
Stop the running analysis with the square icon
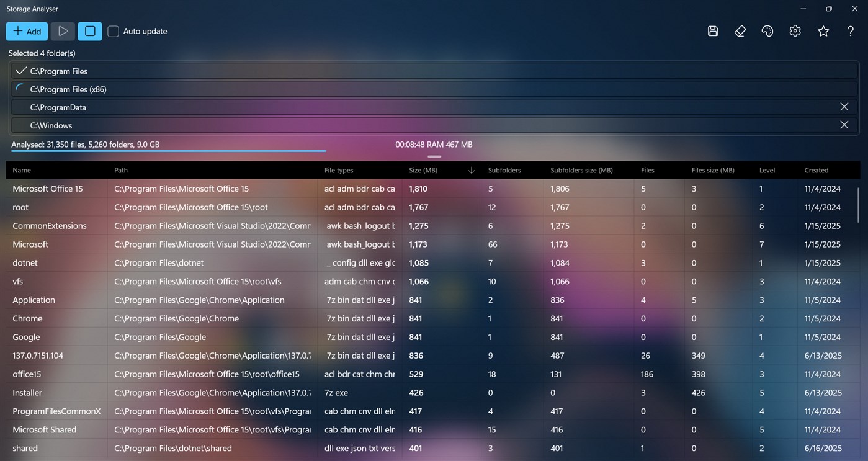coord(89,30)
